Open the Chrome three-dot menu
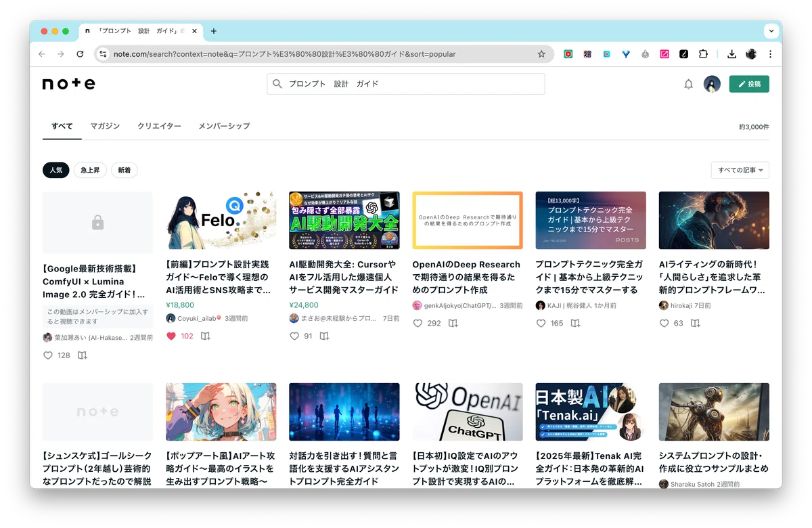Image resolution: width=812 pixels, height=528 pixels. [770, 54]
